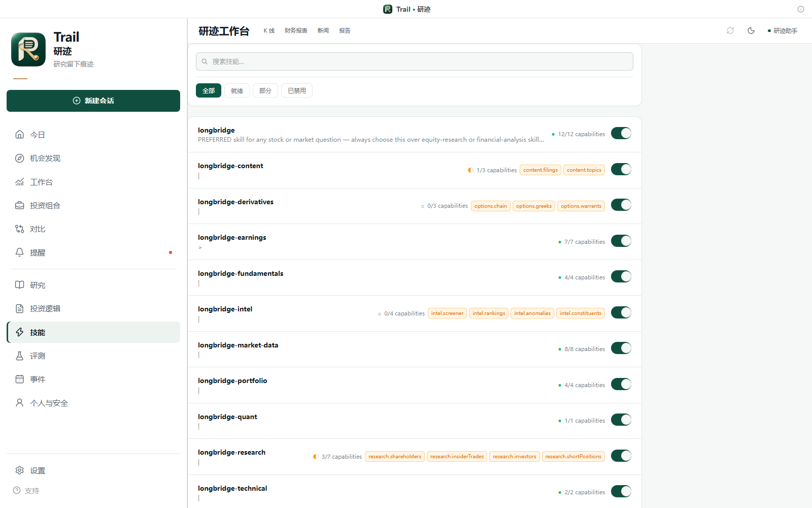Select the 全部 filter tab

209,90
